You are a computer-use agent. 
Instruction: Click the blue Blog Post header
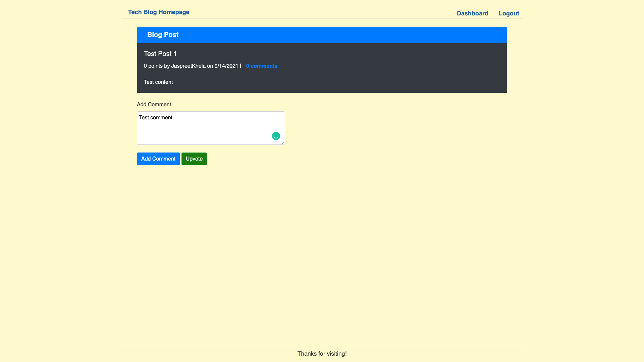click(x=163, y=35)
